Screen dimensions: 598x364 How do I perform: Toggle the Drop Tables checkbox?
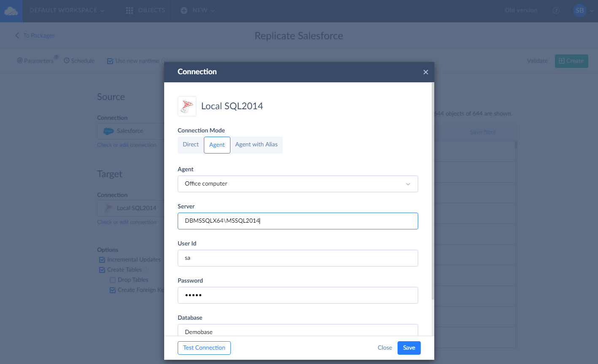112,280
